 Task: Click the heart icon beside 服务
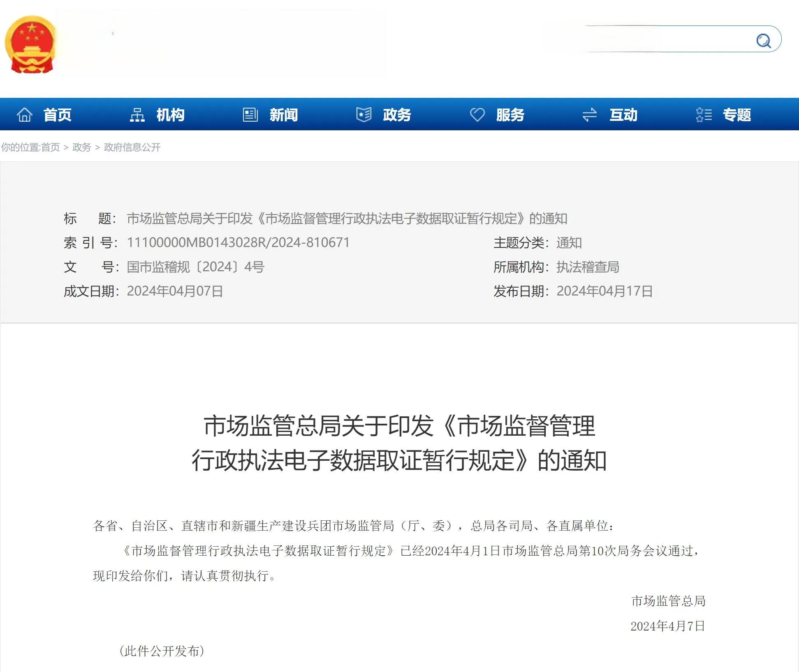tap(477, 115)
